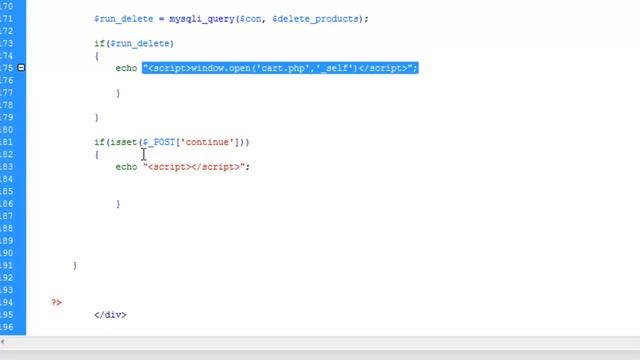Click the left arrow of the horizontal scrollbar
The image size is (640, 360).
point(2,342)
